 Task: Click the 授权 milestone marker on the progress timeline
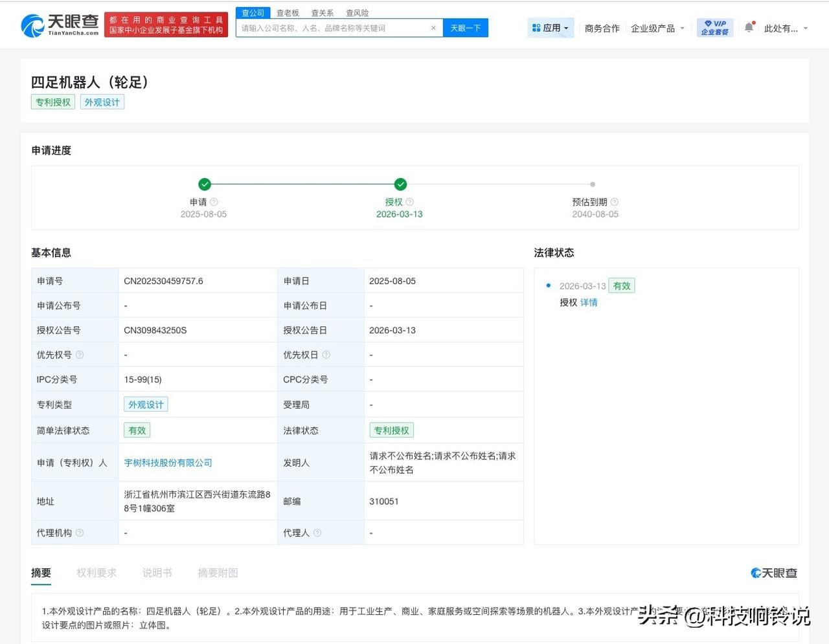pyautogui.click(x=400, y=184)
